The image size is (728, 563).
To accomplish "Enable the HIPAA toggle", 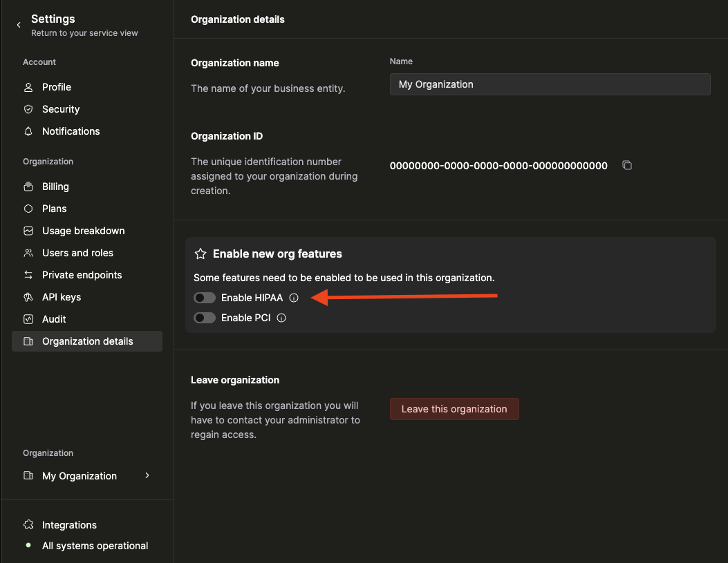I will click(x=204, y=297).
